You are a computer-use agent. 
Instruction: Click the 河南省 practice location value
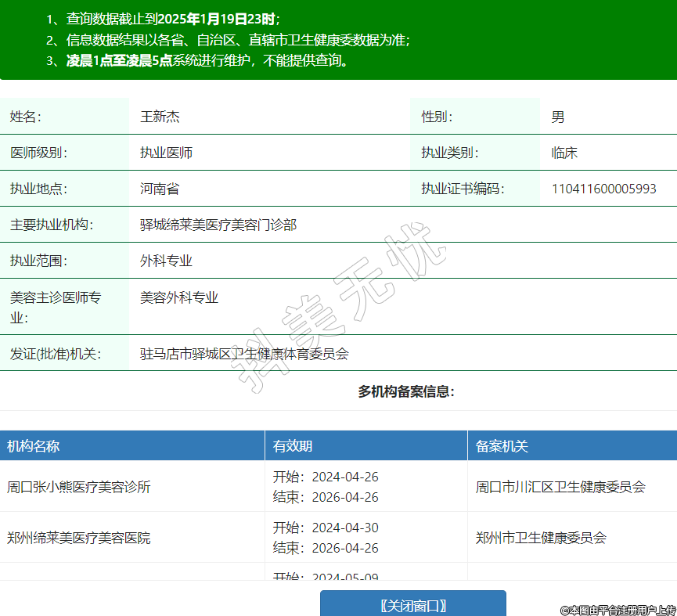pyautogui.click(x=160, y=189)
